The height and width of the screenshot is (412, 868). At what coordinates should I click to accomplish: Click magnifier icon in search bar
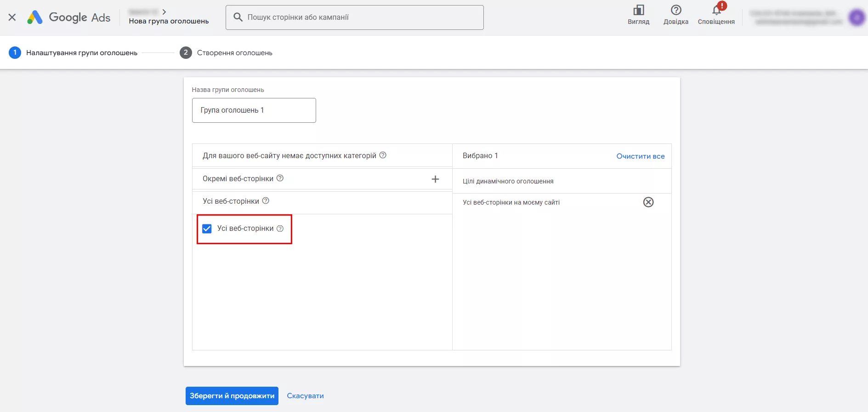point(238,17)
